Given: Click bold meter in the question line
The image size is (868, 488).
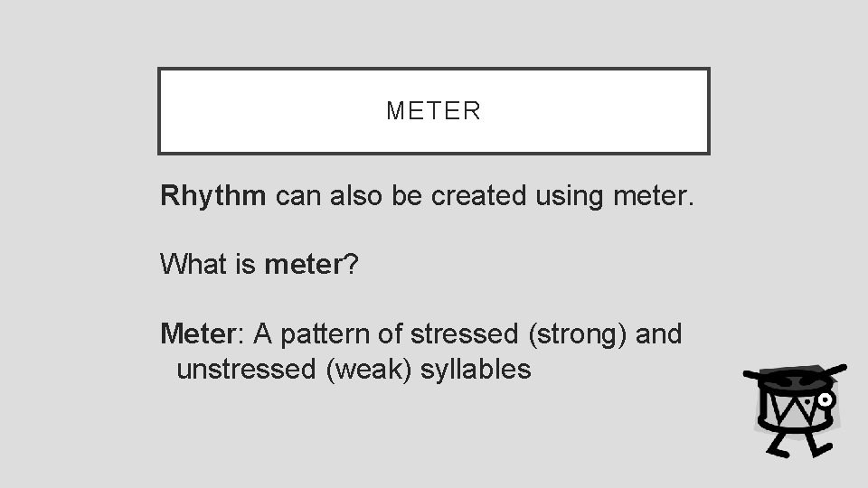Looking at the screenshot, I should 304,265.
